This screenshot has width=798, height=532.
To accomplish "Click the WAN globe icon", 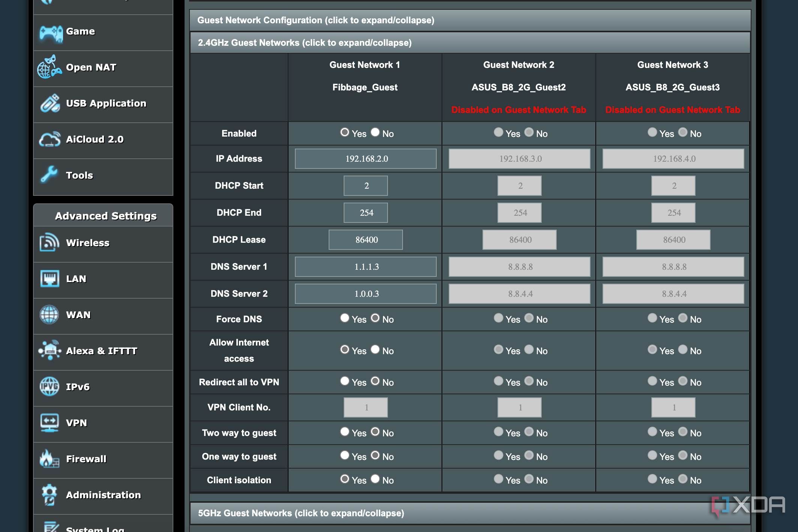I will click(49, 315).
